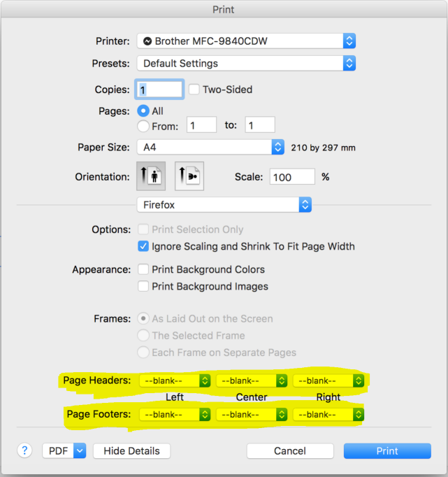
Task: Select the From pages radio button
Action: pos(143,126)
